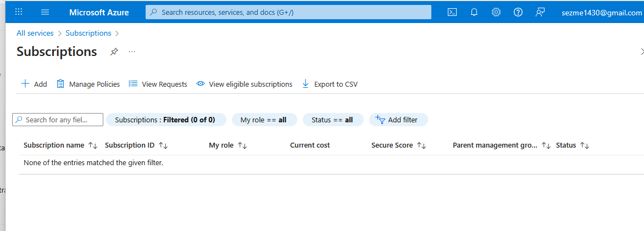Open View Requests

click(158, 84)
